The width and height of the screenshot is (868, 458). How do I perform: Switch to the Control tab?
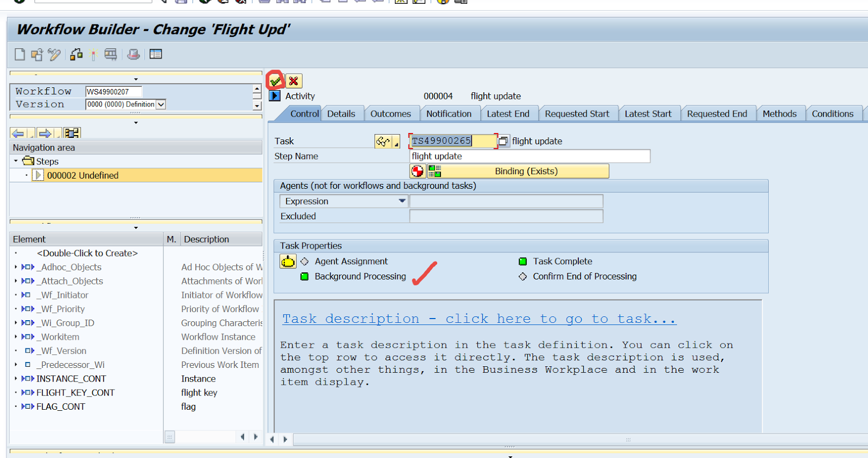coord(304,114)
